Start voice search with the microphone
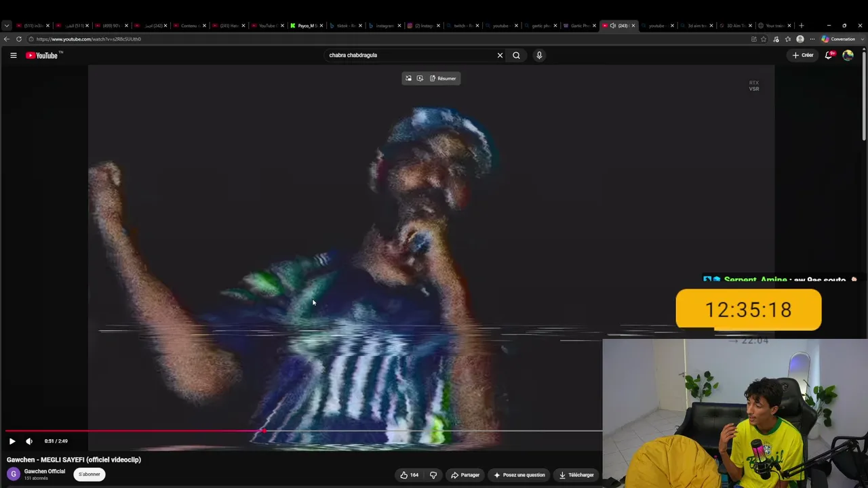Screen dimensions: 868x488 coord(539,56)
